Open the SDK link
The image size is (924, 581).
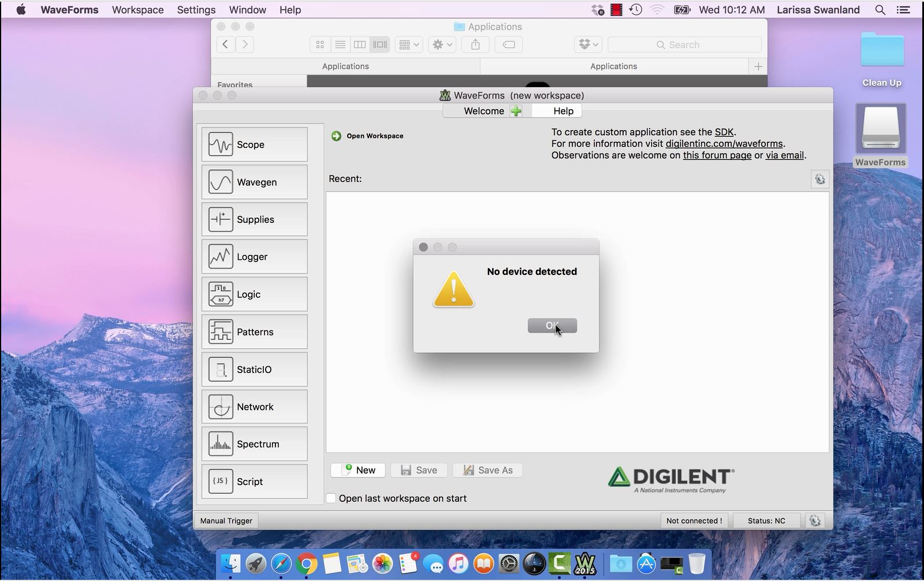724,132
